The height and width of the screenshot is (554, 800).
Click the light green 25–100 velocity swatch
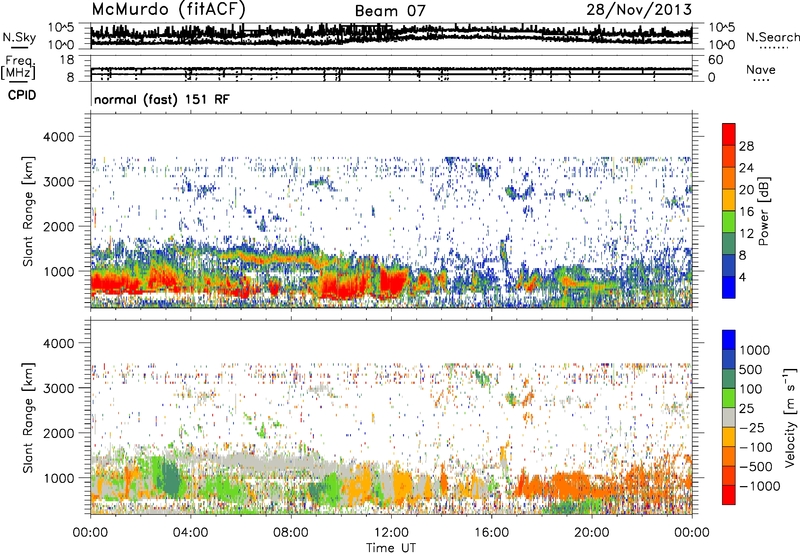[x=729, y=398]
